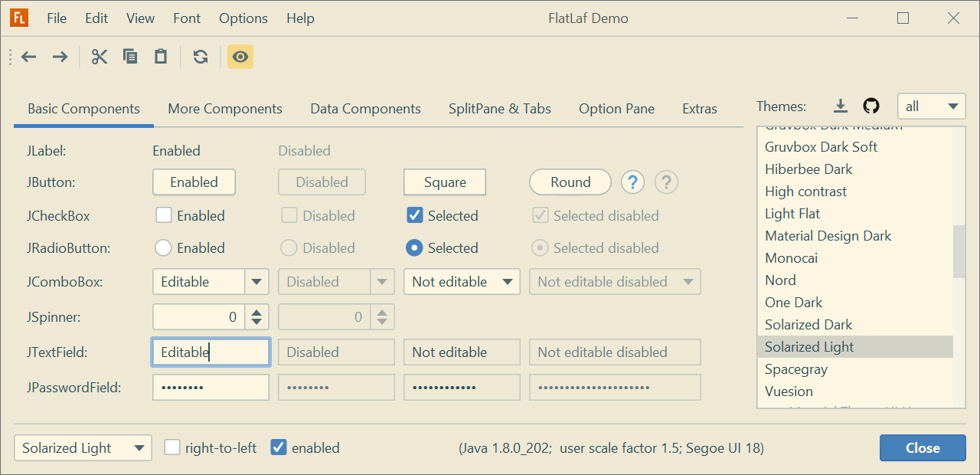
Task: Click the Paste clipboard icon
Action: pyautogui.click(x=161, y=57)
